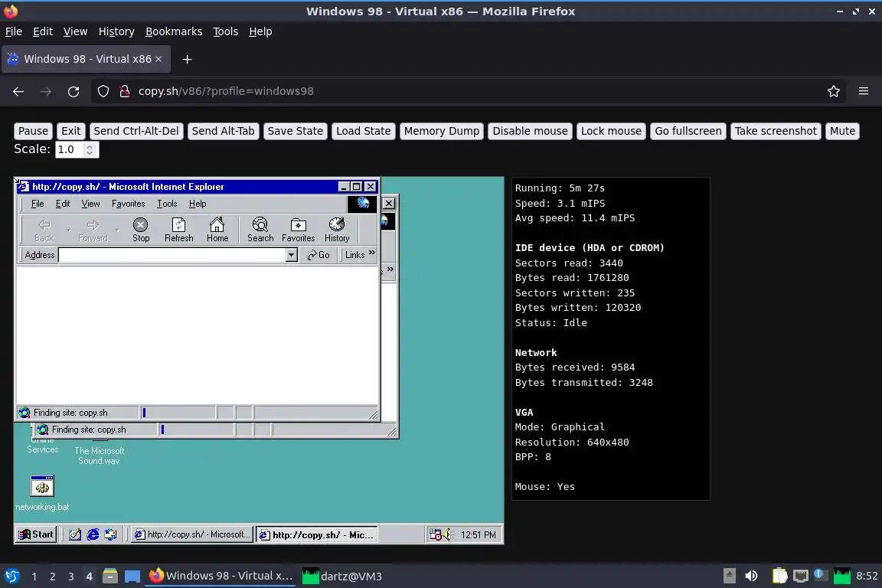Click the Firefox tracking protection shield icon
Viewport: 882px width, 588px height.
pyautogui.click(x=103, y=91)
